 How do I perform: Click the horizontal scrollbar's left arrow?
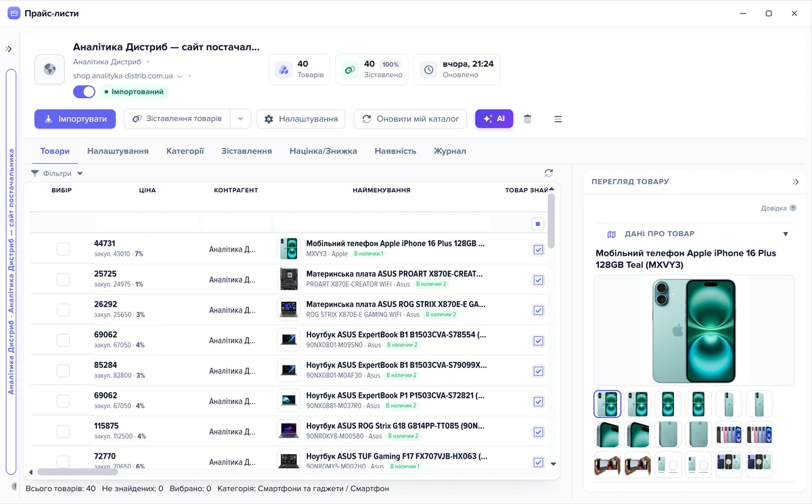click(31, 472)
